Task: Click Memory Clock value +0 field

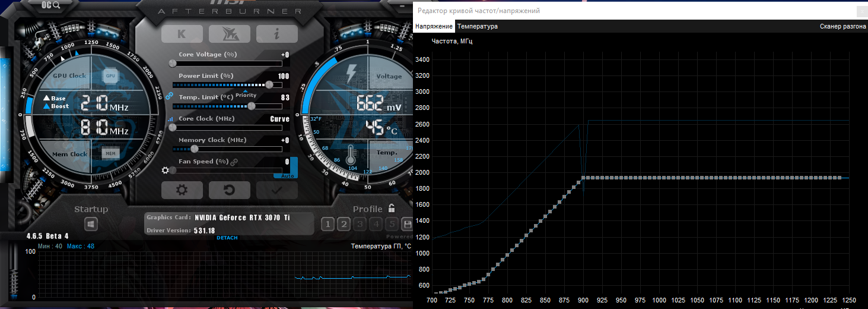Action: click(285, 140)
